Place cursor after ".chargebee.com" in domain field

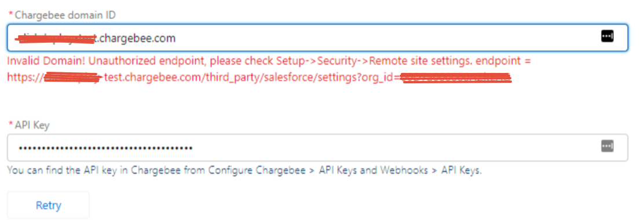[x=176, y=38]
